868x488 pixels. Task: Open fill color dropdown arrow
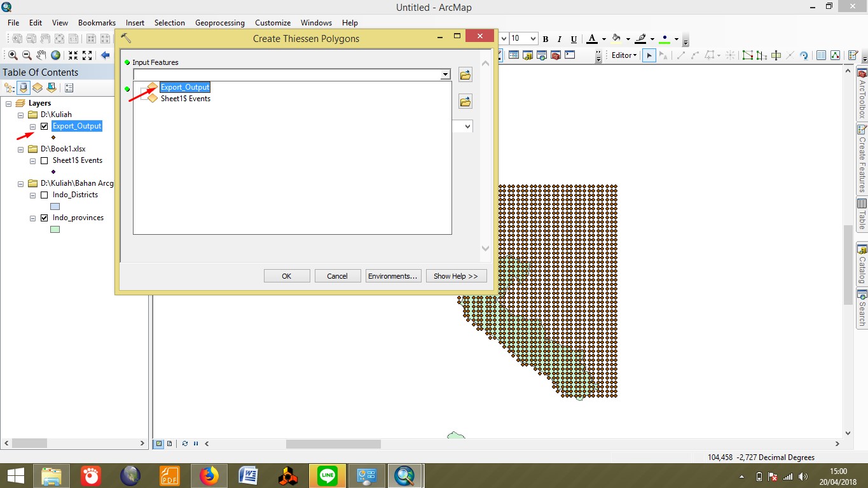coord(628,39)
